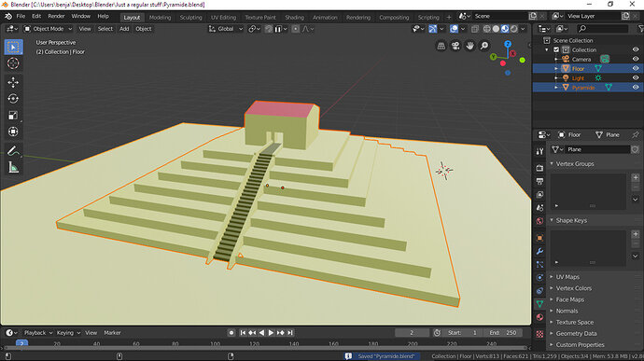Collapse Shape Keys panel
Screen dimensions: 644x361
pos(571,220)
